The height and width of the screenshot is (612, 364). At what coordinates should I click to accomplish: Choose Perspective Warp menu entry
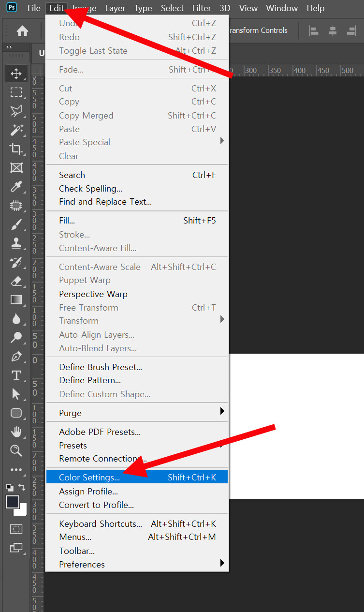tap(137, 294)
